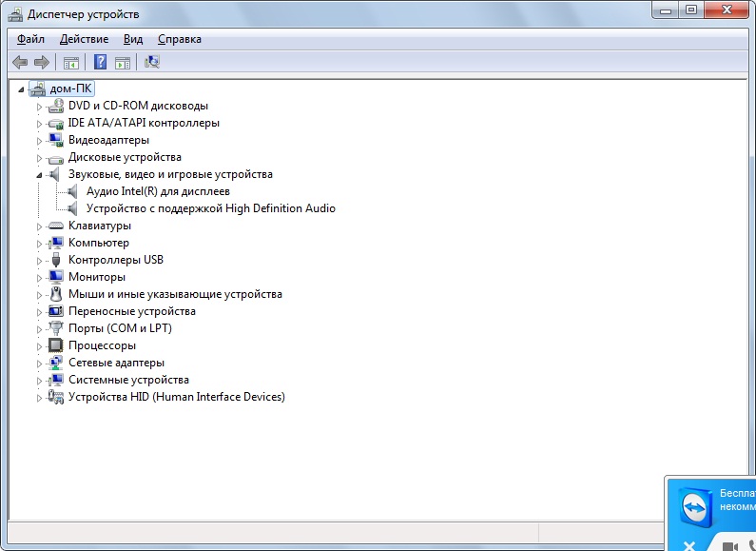Click the Мониторы monitor icon
This screenshot has height=551, width=756.
[x=56, y=277]
